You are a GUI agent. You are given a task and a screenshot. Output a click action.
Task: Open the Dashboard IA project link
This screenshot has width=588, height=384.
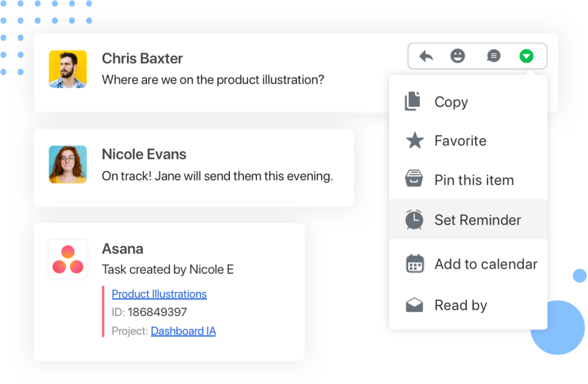pyautogui.click(x=183, y=331)
